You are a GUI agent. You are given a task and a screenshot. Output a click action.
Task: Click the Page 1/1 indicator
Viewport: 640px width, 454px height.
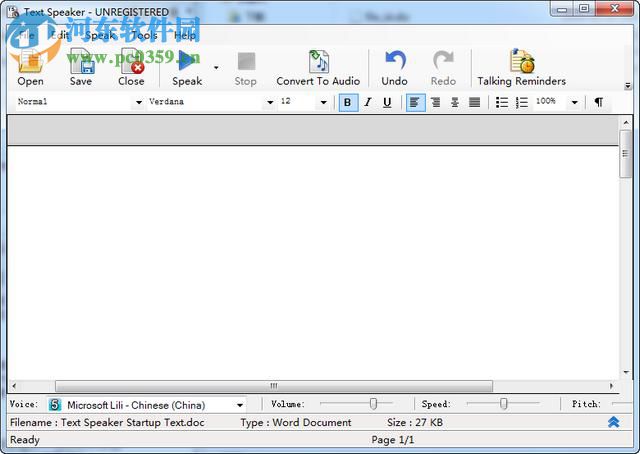coord(393,440)
